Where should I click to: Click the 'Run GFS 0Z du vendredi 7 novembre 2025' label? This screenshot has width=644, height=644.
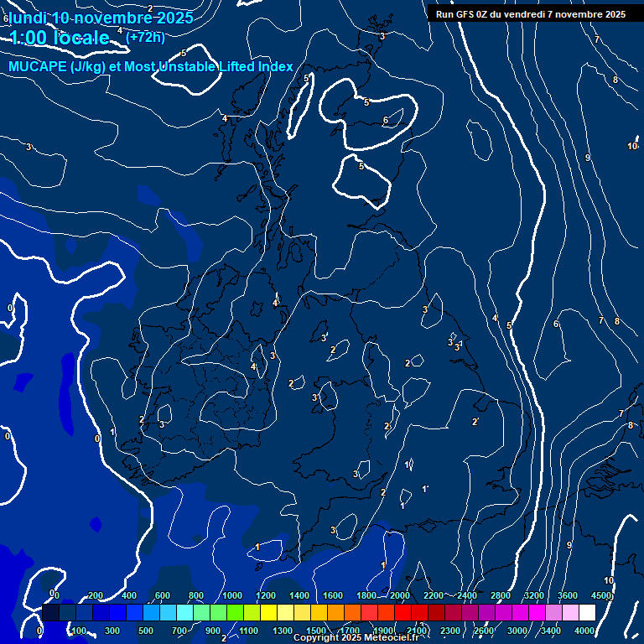[x=531, y=14]
